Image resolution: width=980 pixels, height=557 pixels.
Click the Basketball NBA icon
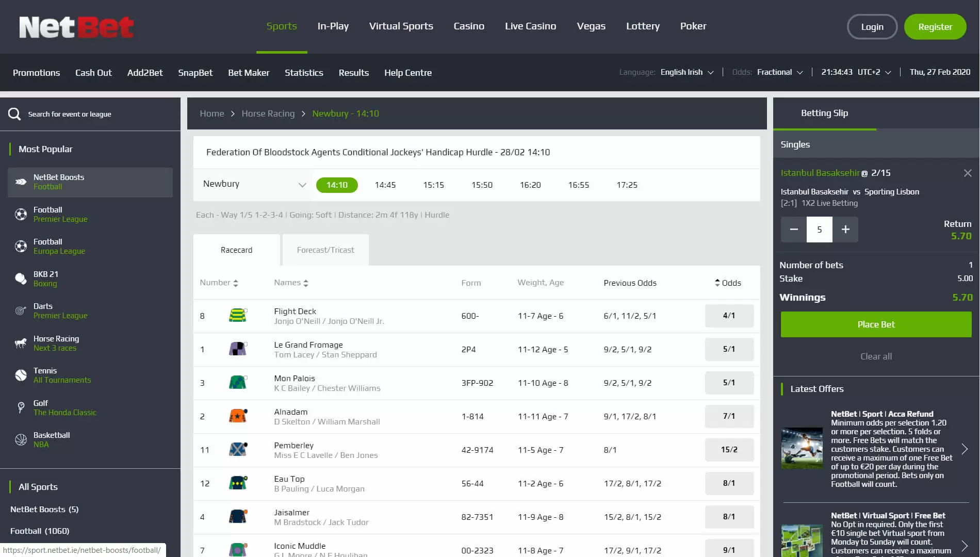coord(21,440)
